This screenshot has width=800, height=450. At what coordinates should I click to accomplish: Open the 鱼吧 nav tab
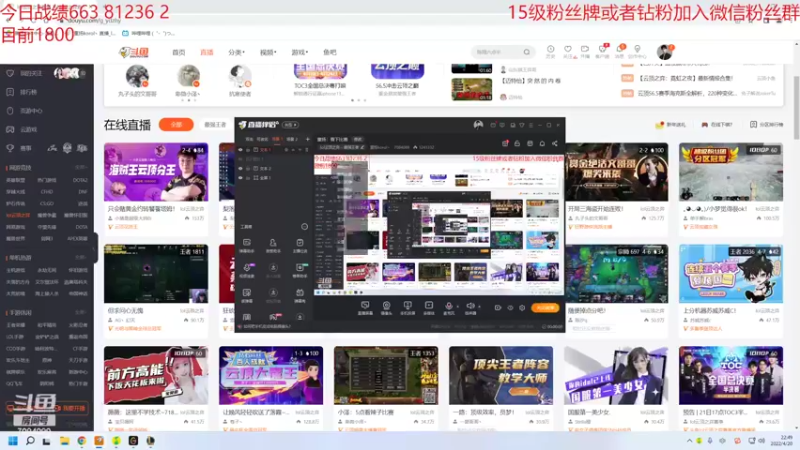[x=330, y=52]
